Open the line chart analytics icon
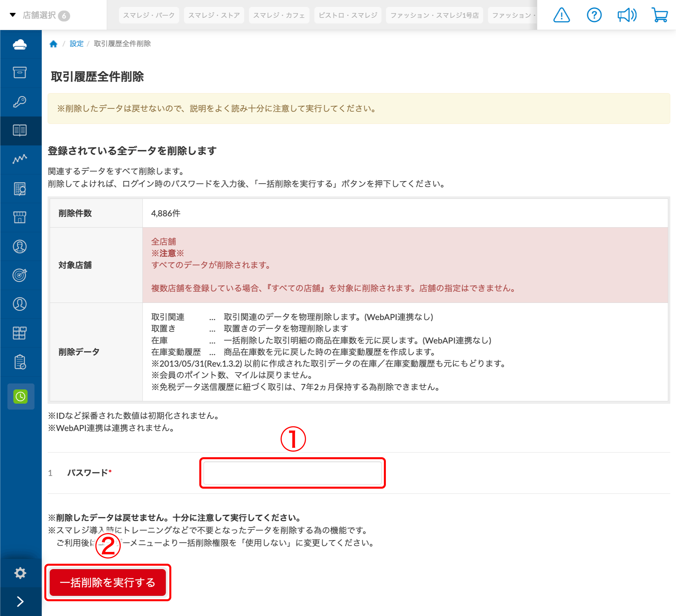 pos(20,159)
